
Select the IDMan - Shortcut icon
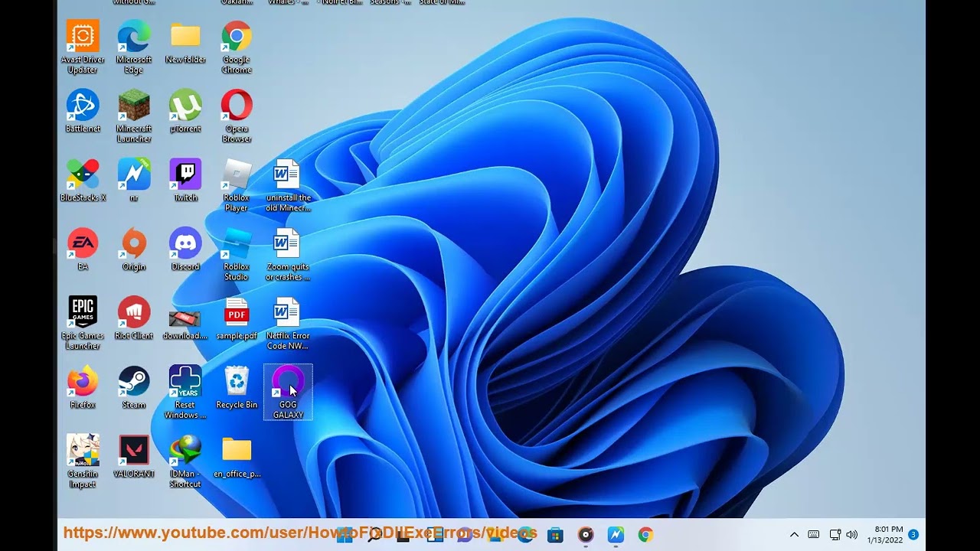click(185, 461)
